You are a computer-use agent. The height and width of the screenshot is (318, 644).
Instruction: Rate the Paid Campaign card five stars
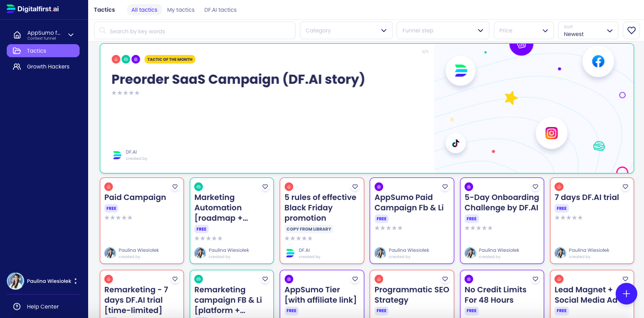tap(130, 218)
